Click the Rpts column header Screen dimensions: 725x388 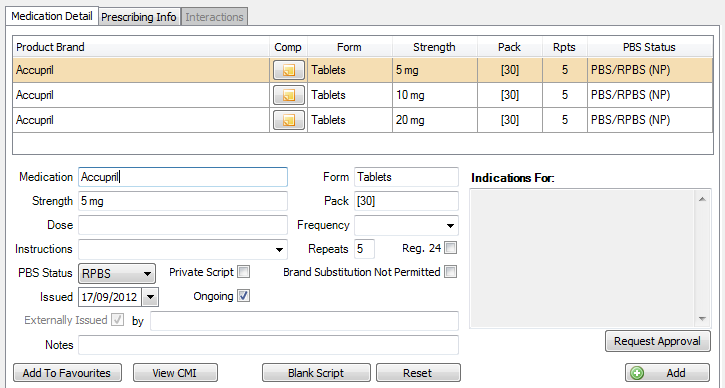(565, 47)
